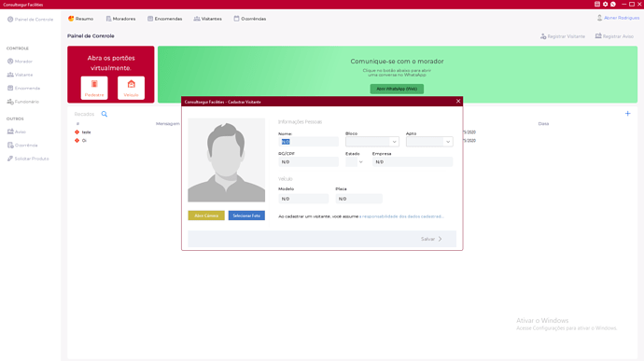The width and height of the screenshot is (644, 361).
Task: Open Registrar Aviso shortcut
Action: (x=614, y=36)
